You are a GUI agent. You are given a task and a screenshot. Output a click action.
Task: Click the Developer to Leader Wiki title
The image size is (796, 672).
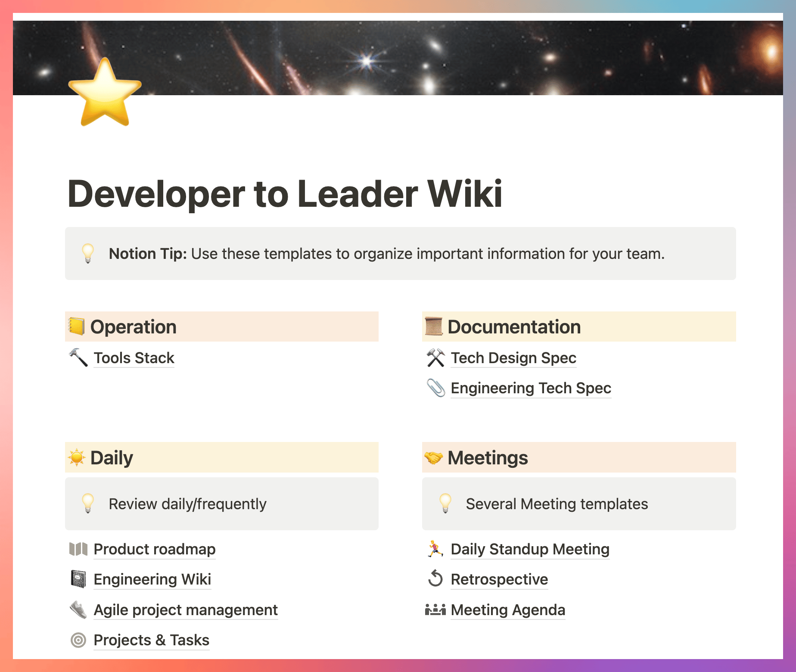coord(285,194)
